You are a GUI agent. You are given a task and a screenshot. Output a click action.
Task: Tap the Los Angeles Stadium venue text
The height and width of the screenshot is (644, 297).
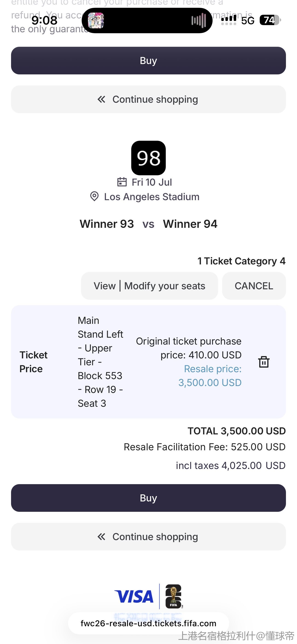click(151, 197)
